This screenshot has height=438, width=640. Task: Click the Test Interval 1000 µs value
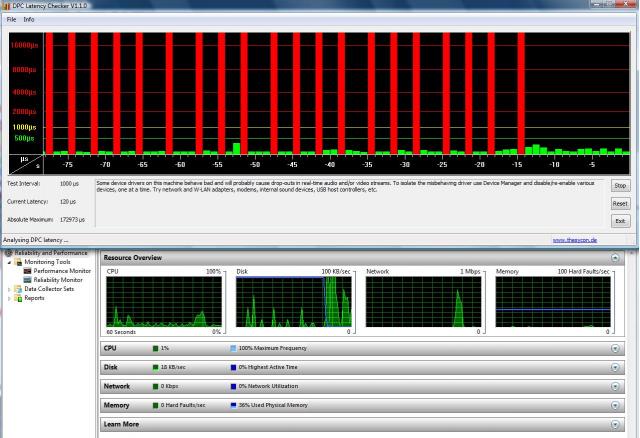69,184
